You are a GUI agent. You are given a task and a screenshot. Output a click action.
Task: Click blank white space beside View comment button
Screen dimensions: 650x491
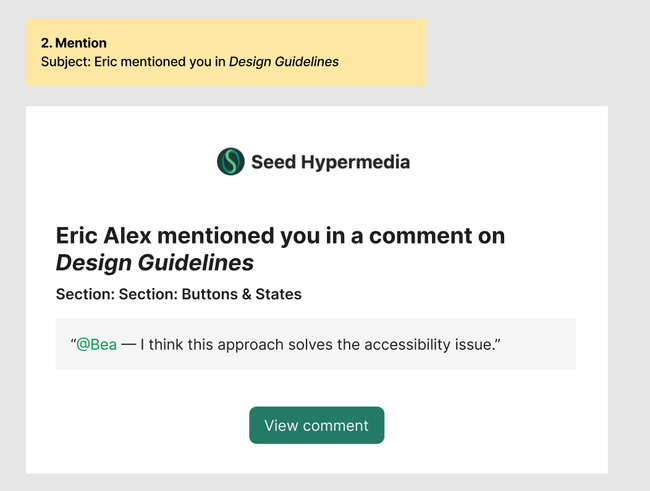click(x=480, y=425)
